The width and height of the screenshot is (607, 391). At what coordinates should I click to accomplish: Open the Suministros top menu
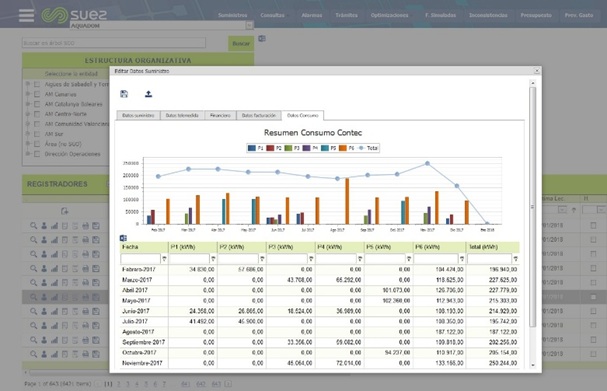[x=233, y=15]
